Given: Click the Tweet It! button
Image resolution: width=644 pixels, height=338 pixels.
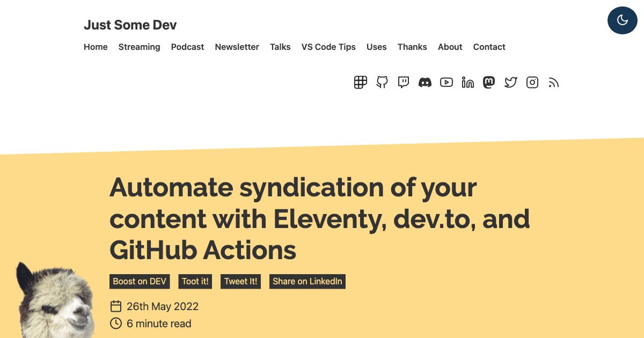Looking at the screenshot, I should pos(240,281).
